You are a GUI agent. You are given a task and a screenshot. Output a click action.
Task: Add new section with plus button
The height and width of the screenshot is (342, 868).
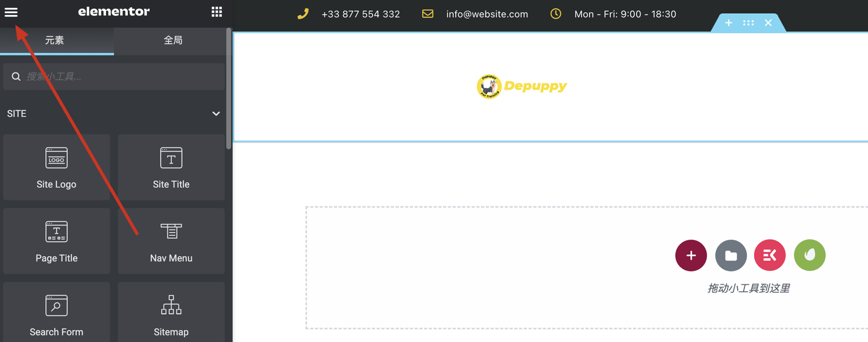(x=691, y=255)
